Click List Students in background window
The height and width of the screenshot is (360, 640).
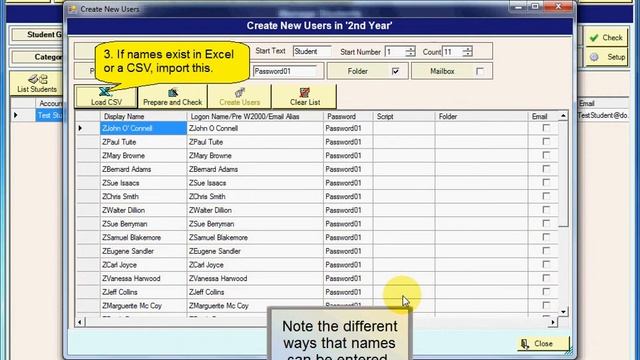(37, 84)
